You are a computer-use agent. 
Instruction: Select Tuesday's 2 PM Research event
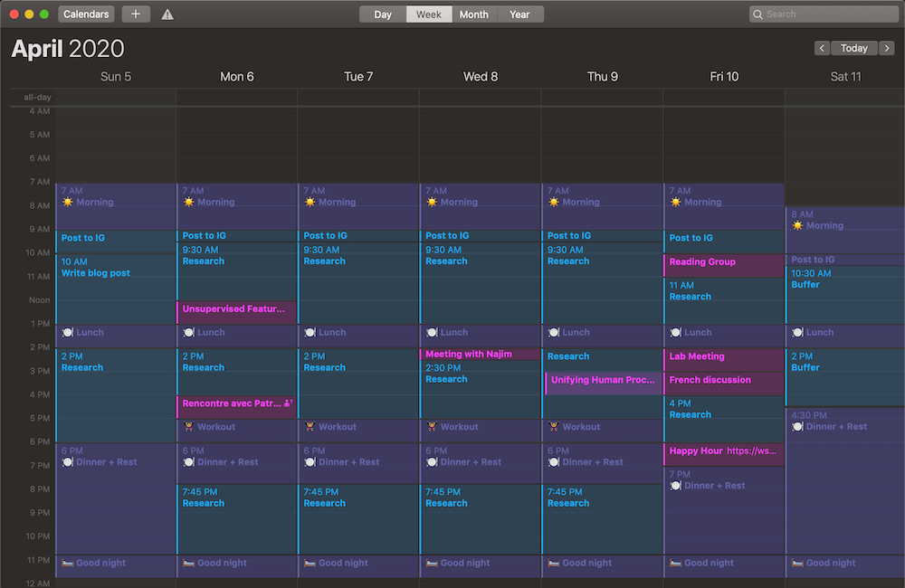[357, 384]
